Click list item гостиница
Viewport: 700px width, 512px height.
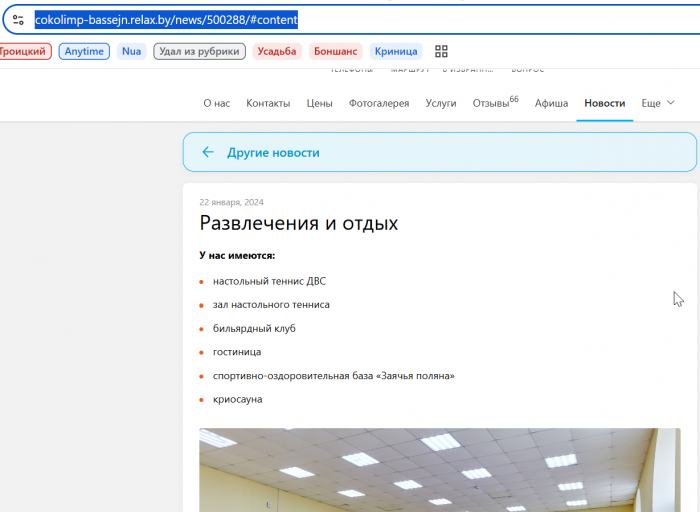[x=237, y=352]
